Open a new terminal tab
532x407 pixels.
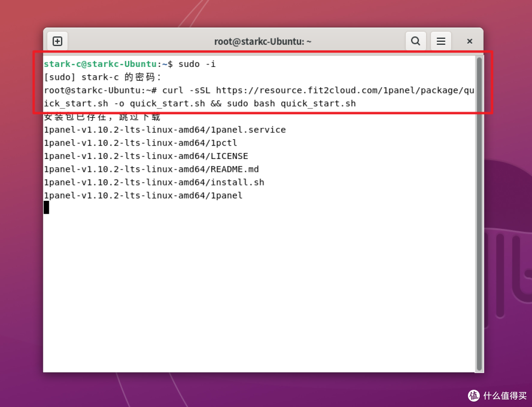pyautogui.click(x=57, y=41)
